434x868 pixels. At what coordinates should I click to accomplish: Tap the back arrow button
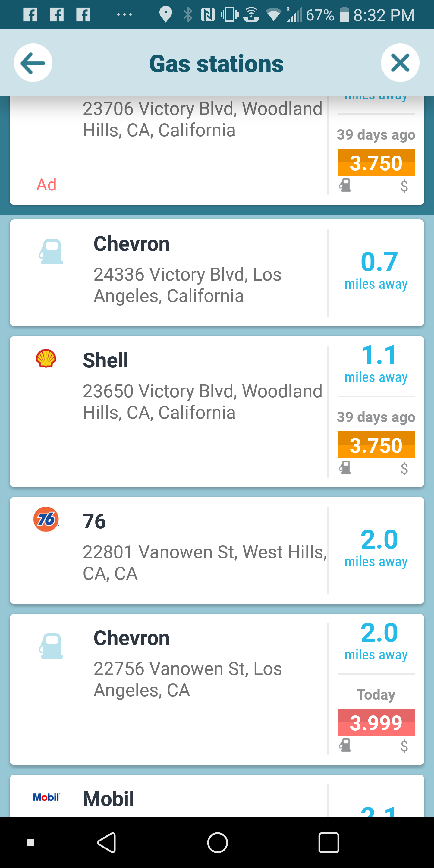point(33,63)
